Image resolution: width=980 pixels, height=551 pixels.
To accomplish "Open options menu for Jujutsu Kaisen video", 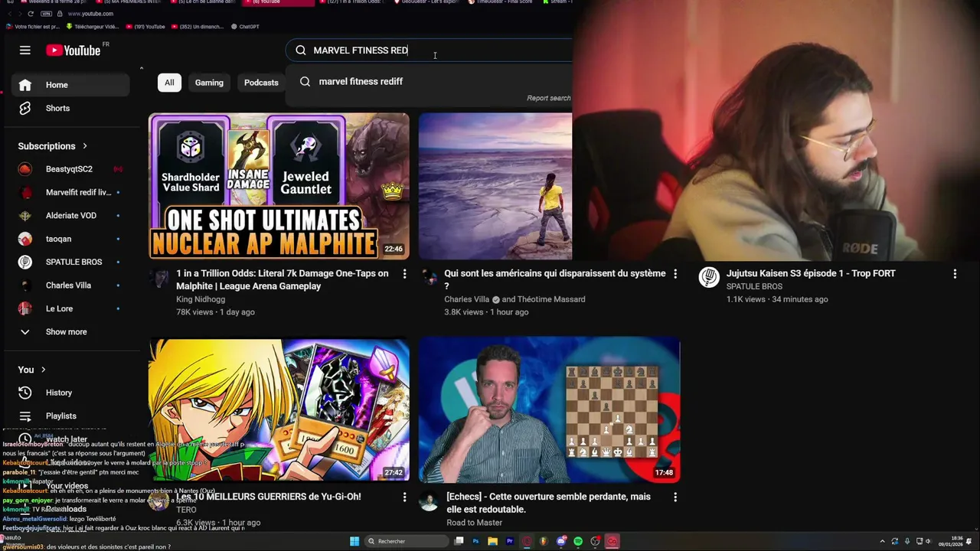I will [x=955, y=274].
